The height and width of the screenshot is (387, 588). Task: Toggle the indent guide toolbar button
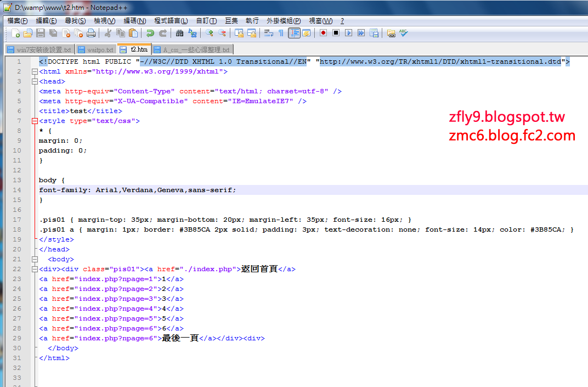click(294, 33)
